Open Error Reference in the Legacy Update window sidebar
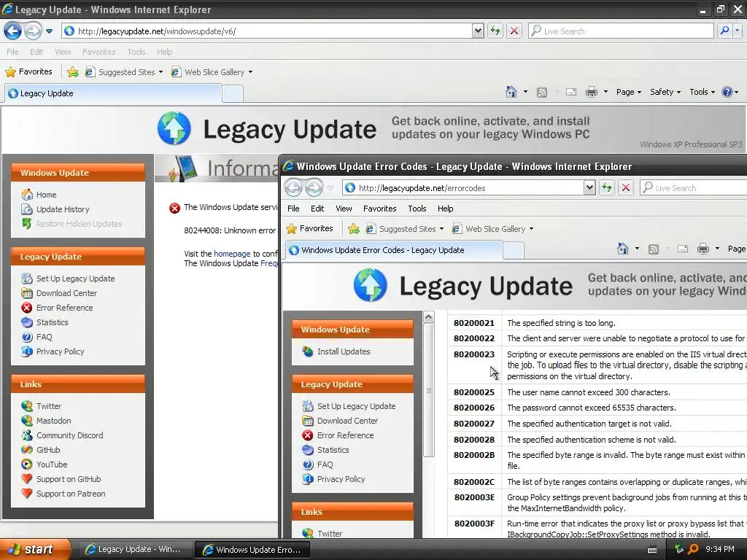Image resolution: width=747 pixels, height=560 pixels. click(64, 308)
